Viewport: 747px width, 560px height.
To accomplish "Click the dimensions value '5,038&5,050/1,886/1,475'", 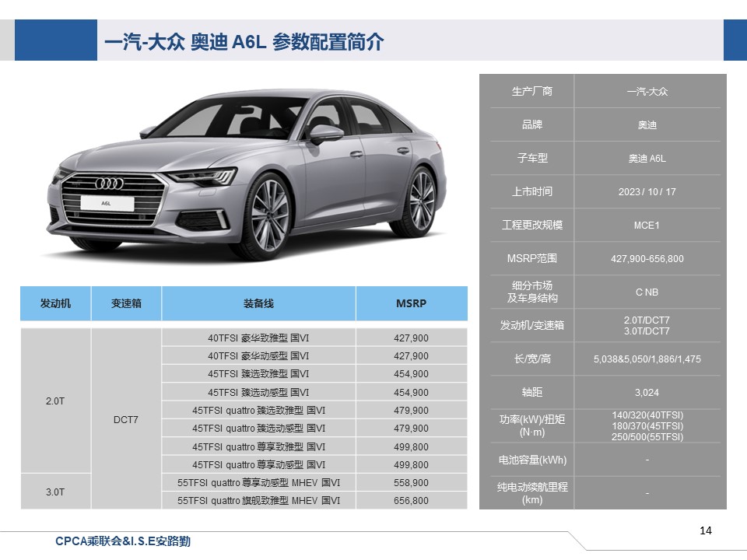I will tap(647, 359).
